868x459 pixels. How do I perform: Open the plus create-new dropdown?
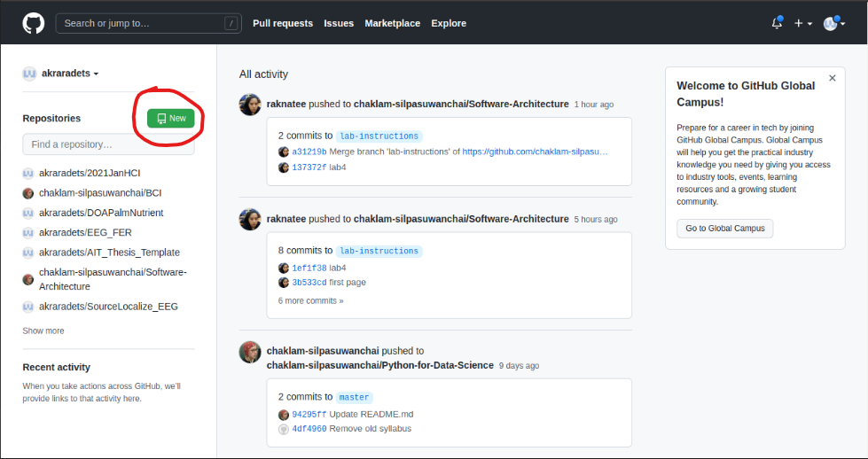tap(803, 23)
